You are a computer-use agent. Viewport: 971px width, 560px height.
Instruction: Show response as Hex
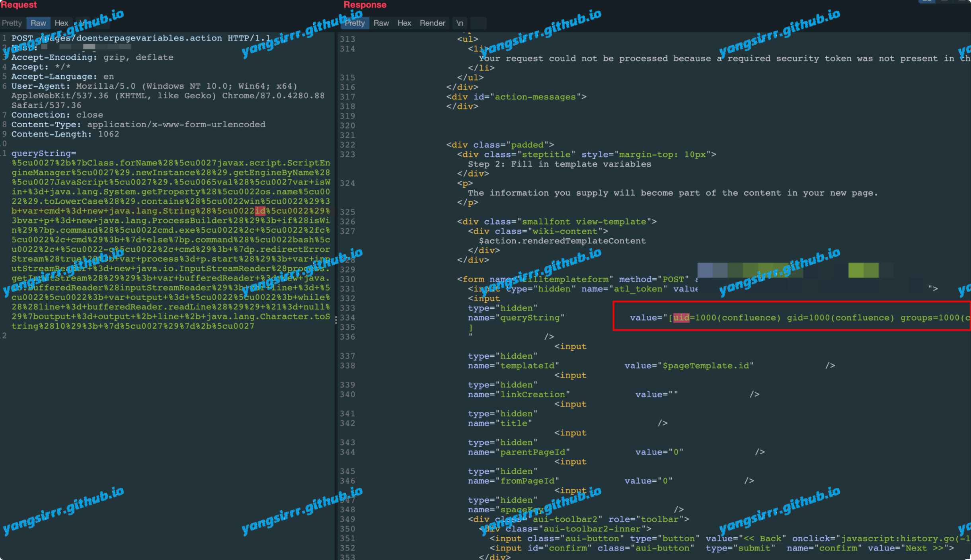point(404,23)
